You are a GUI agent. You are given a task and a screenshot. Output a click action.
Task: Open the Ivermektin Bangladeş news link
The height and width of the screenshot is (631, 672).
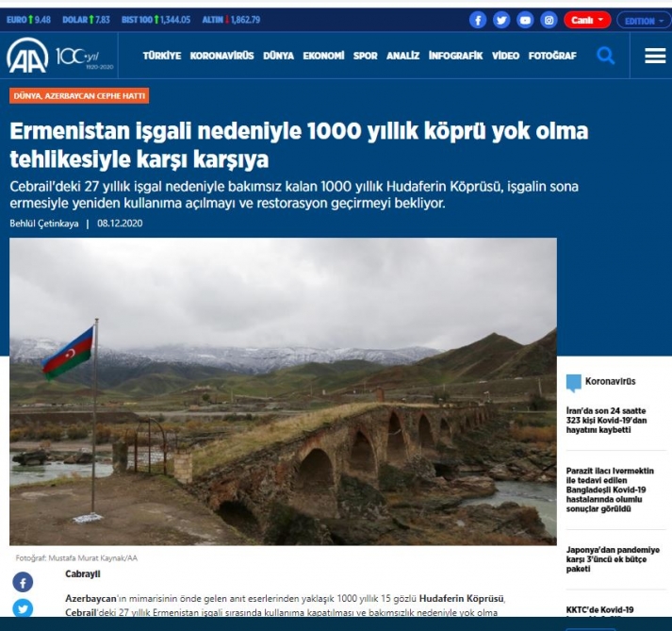(610, 490)
